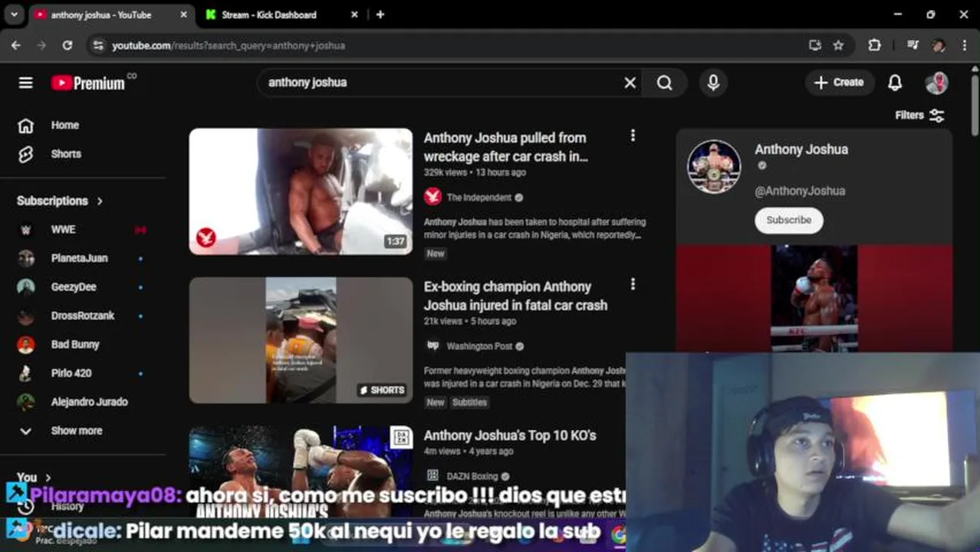Open The Independent channel link

478,197
